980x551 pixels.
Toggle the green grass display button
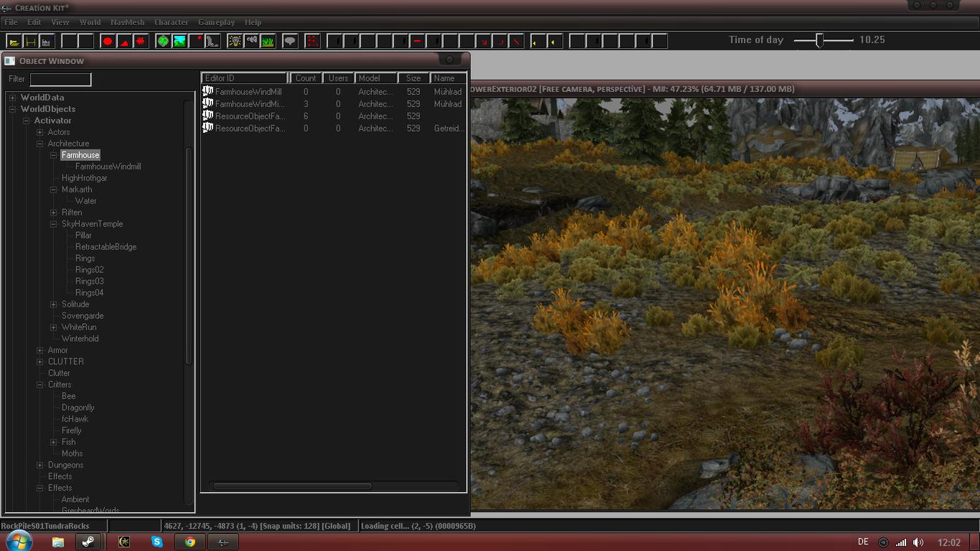point(268,42)
